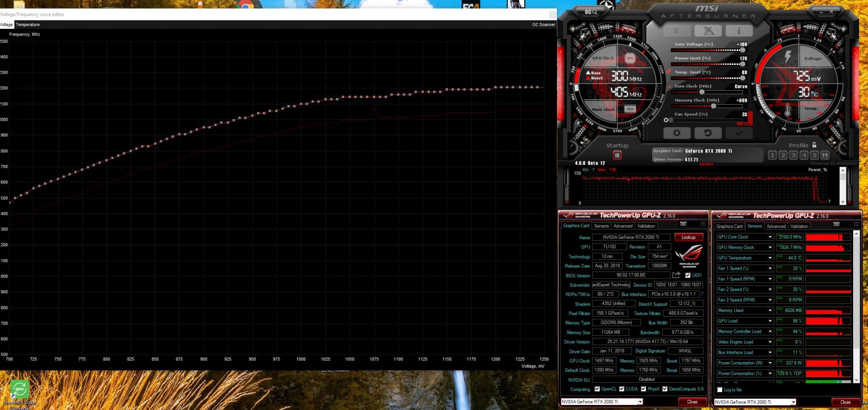Select the curve point at 1200 mV
868x410 pixels.
[495, 87]
